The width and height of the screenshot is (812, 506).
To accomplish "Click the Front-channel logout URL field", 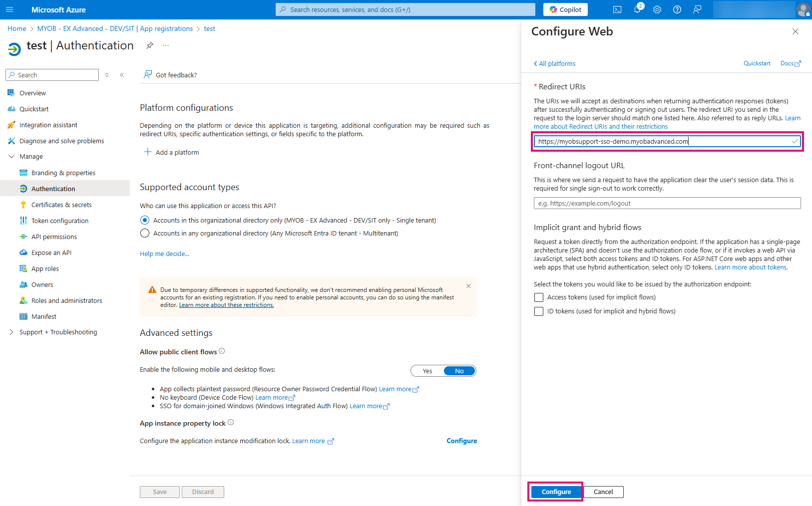I will click(667, 203).
